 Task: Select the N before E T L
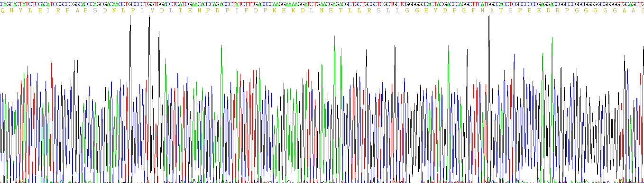[x=321, y=10]
